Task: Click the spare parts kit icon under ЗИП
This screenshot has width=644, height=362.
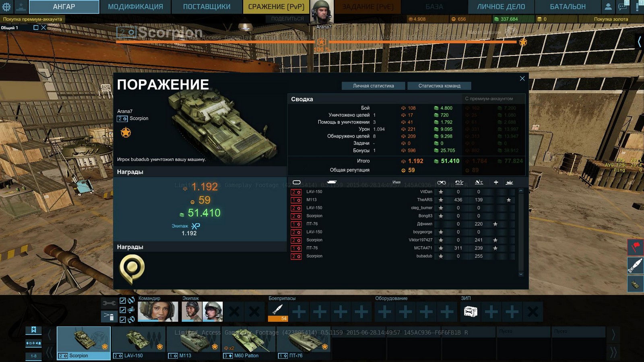Action: pyautogui.click(x=471, y=312)
